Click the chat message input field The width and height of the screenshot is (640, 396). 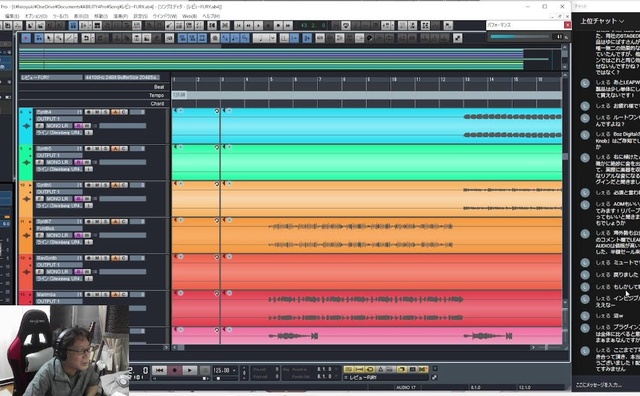tap(605, 385)
